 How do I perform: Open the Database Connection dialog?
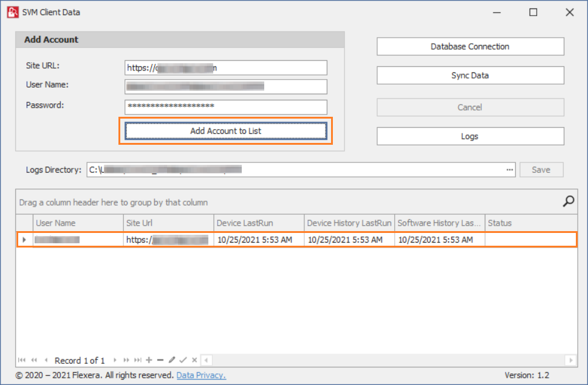[x=470, y=47]
